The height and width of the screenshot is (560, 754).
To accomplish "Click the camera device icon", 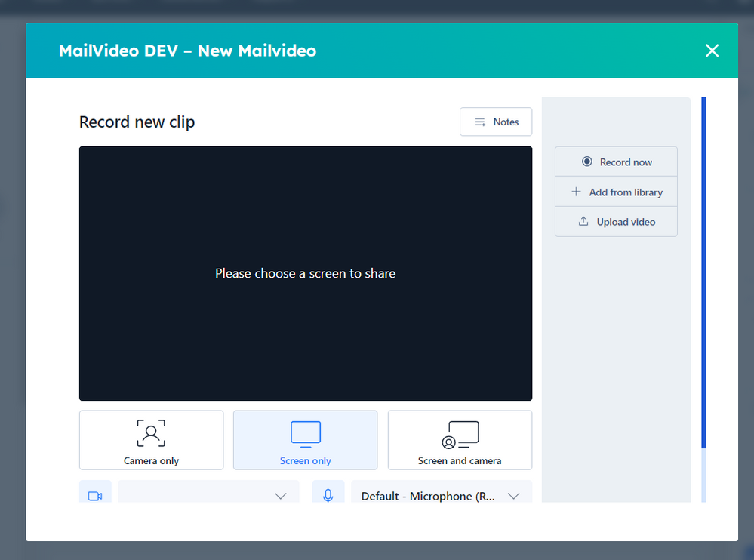I will 95,496.
